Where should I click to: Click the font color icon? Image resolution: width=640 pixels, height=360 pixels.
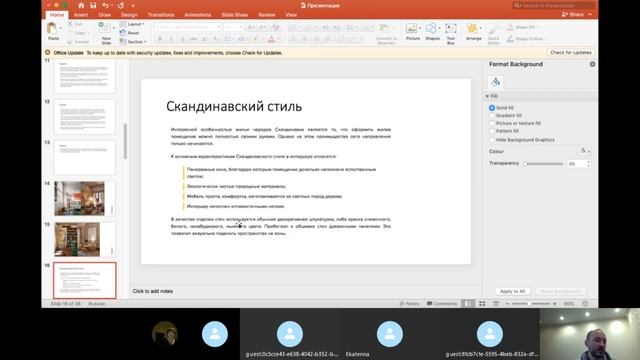click(271, 39)
